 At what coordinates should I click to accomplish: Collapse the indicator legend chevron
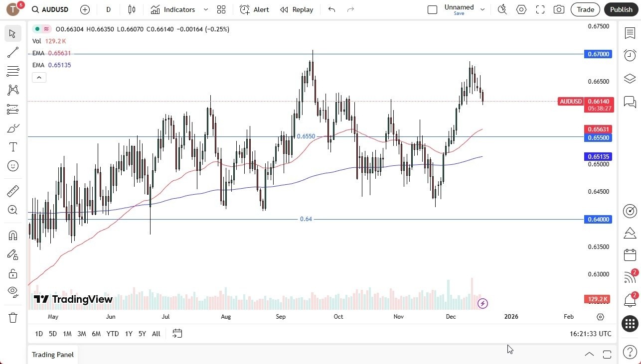point(39,77)
